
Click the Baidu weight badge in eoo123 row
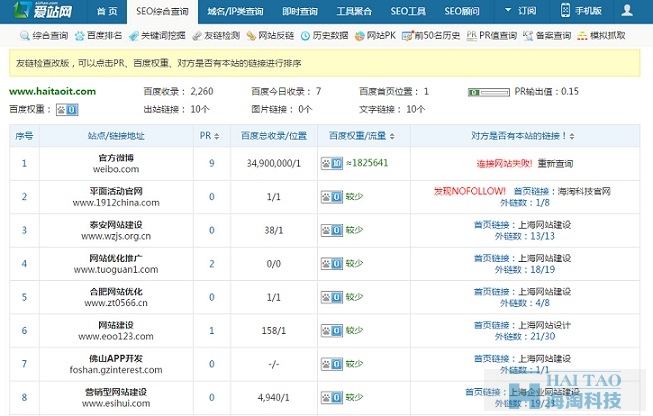331,331
